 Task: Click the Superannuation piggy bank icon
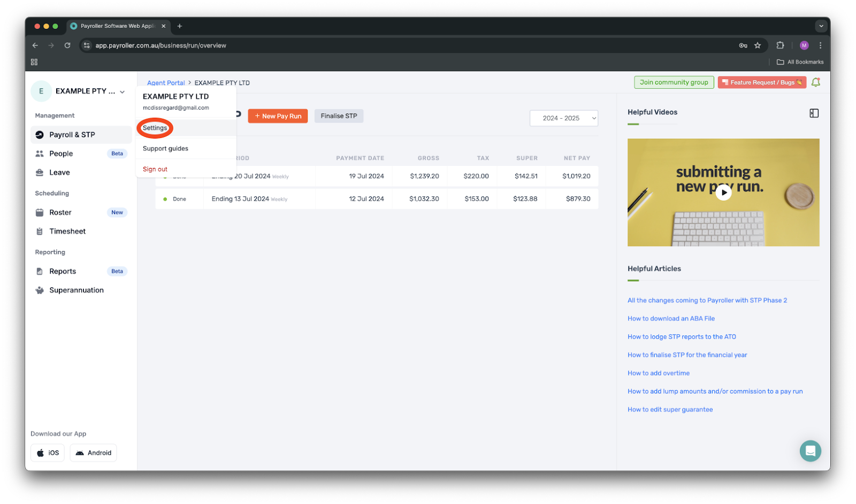[40, 290]
